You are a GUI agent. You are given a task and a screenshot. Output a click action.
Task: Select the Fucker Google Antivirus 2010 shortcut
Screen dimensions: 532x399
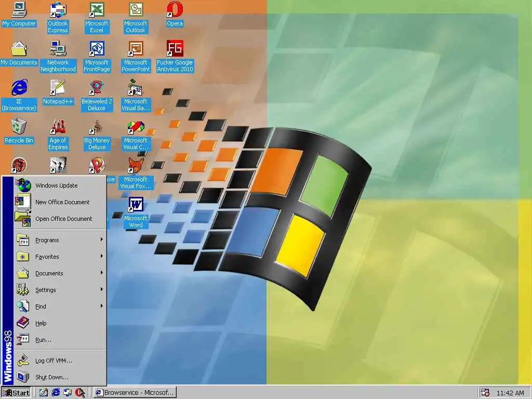tap(175, 56)
